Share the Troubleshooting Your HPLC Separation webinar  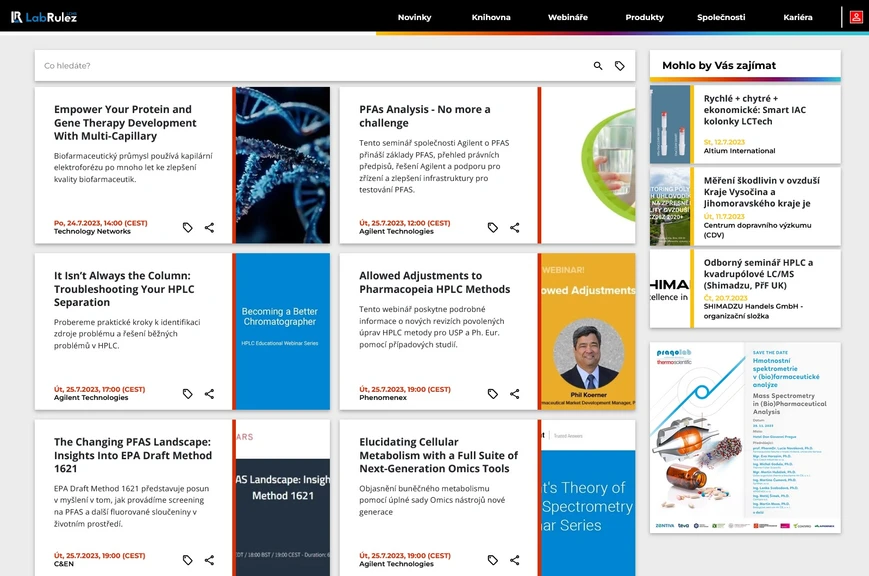[209, 394]
